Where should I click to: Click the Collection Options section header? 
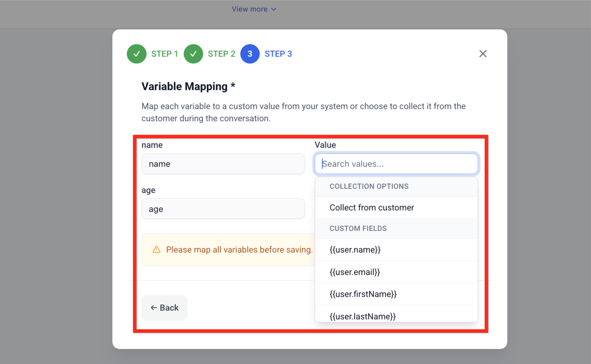pyautogui.click(x=369, y=186)
